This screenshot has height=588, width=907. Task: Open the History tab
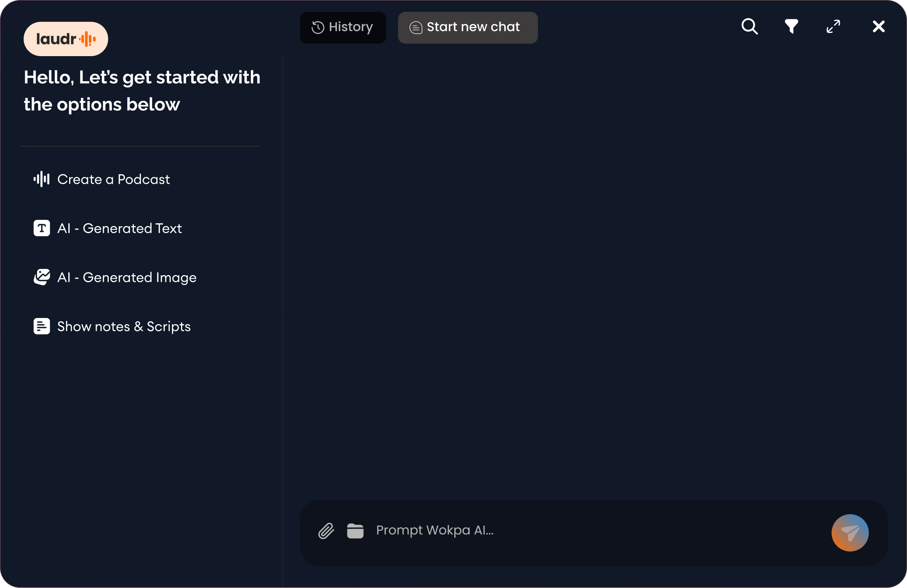[343, 27]
